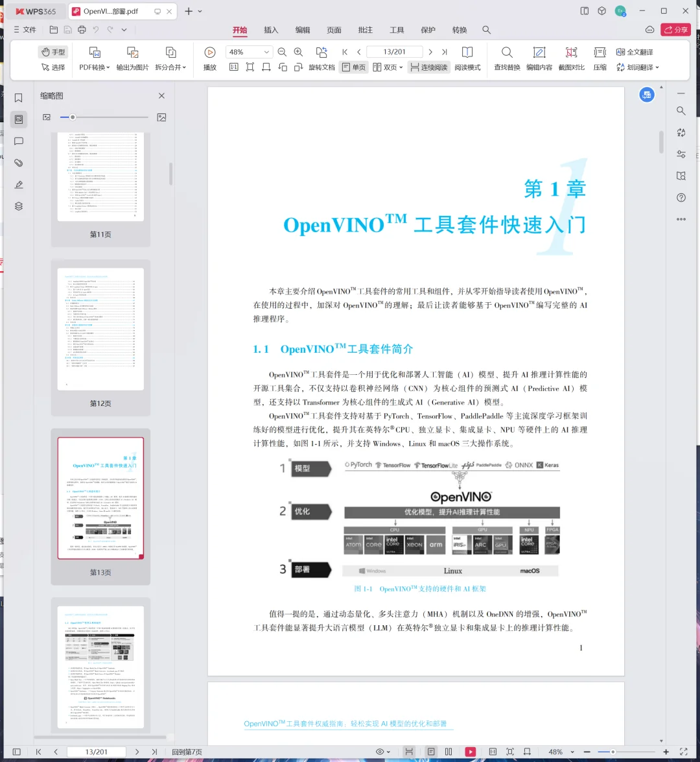Screen dimensions: 700x762
Task: Toggle sidebar panel icon in status bar
Action: 16,752
